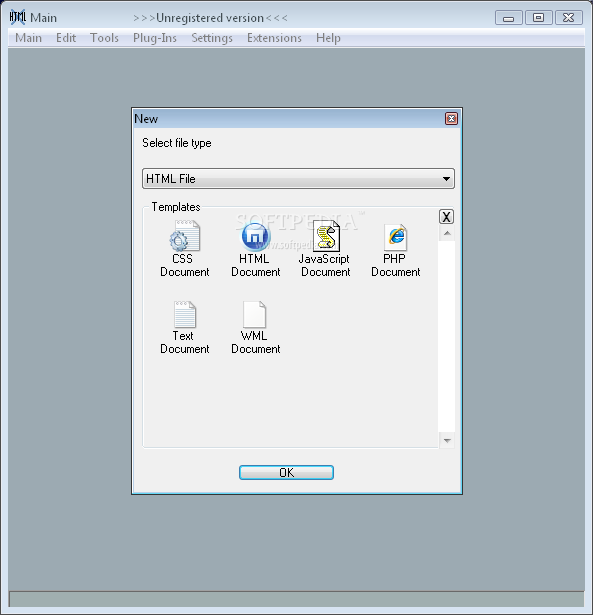
Task: Open the Help menu
Action: tap(328, 38)
